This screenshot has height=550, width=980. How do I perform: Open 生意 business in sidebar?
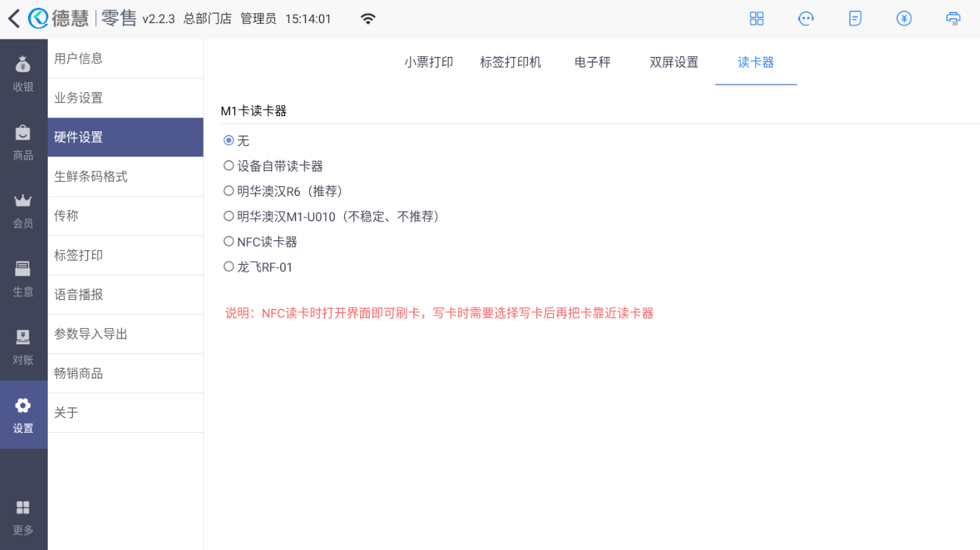[23, 278]
